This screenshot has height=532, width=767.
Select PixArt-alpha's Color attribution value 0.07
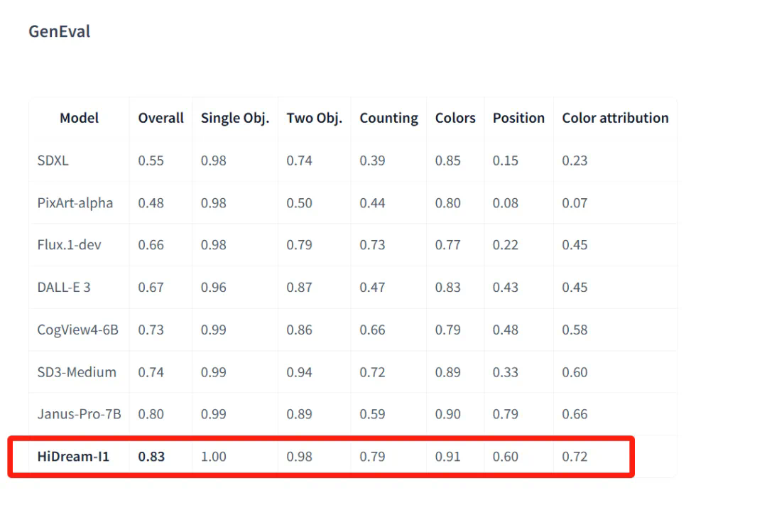(x=575, y=203)
